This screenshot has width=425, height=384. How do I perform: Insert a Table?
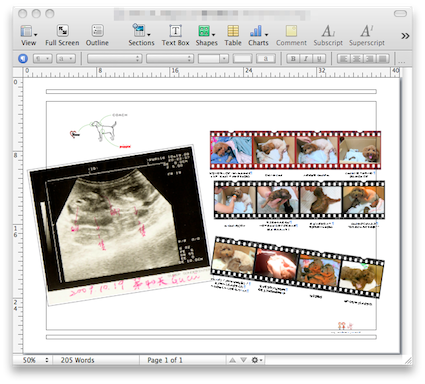[233, 35]
